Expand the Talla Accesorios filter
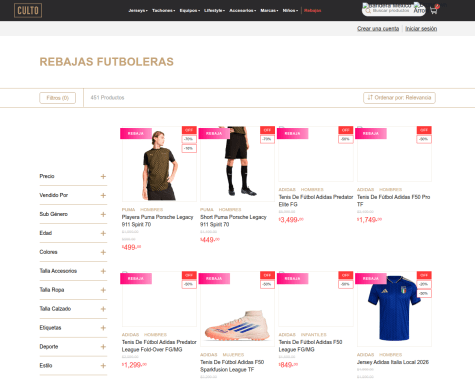The height and width of the screenshot is (380, 475). pos(73,271)
